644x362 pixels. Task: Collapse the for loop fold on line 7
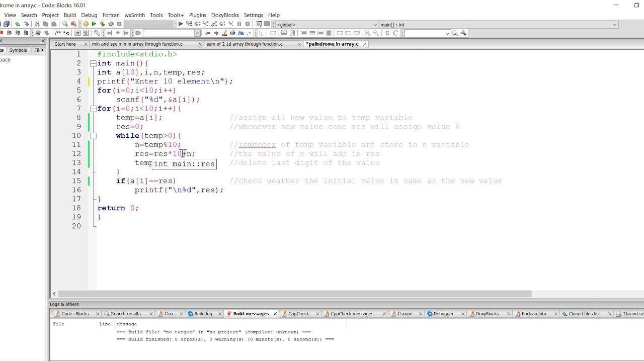(x=93, y=109)
